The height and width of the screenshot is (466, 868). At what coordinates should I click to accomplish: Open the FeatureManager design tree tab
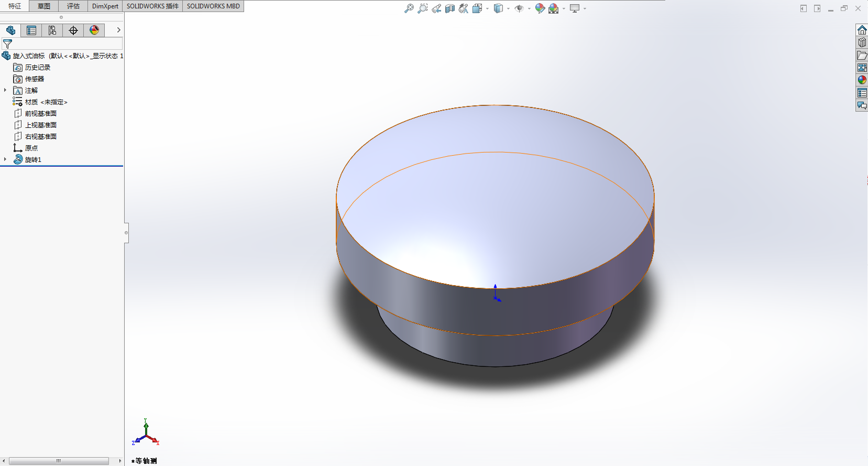[10, 30]
